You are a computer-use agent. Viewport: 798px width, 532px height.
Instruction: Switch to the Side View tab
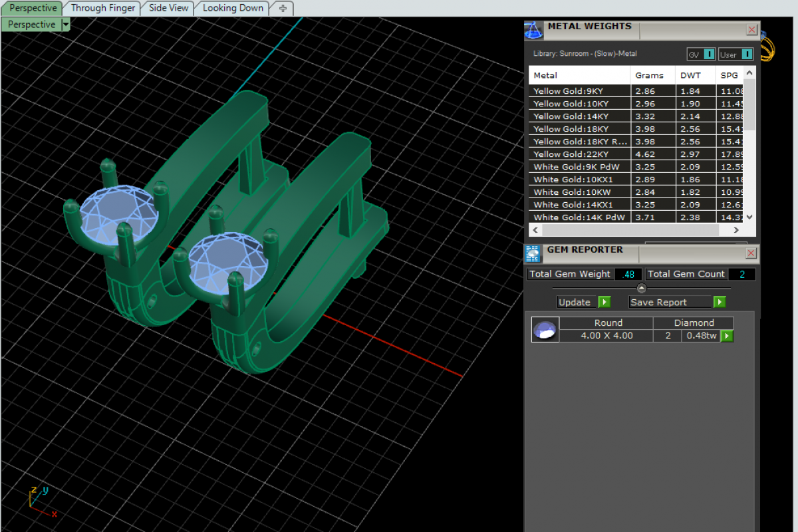(169, 8)
